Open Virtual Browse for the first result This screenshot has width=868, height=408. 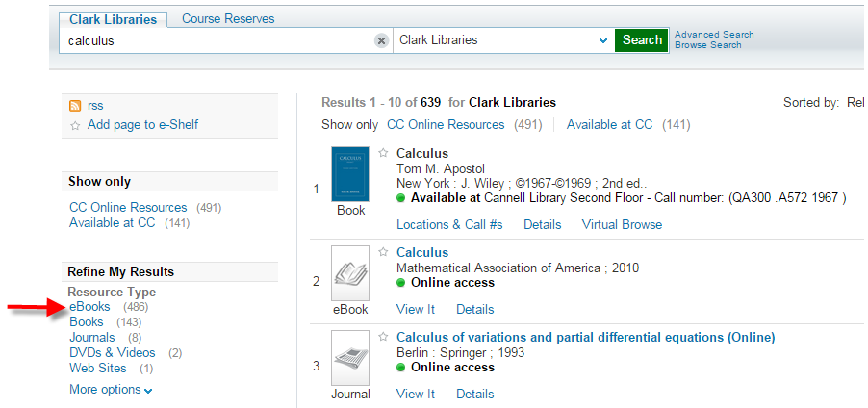click(622, 224)
